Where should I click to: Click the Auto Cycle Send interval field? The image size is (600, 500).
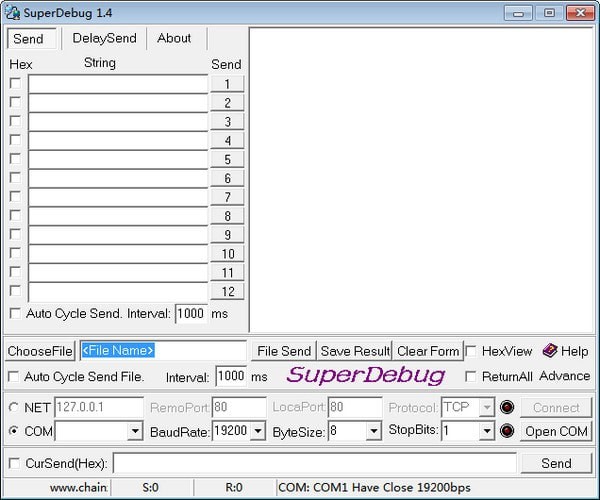point(191,314)
